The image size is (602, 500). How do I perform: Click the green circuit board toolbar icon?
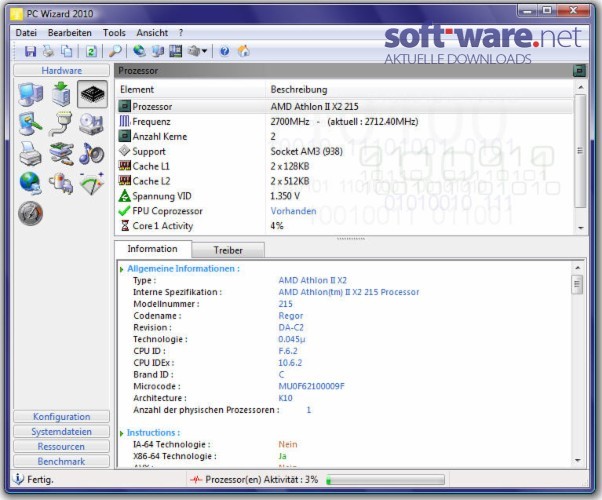click(176, 51)
